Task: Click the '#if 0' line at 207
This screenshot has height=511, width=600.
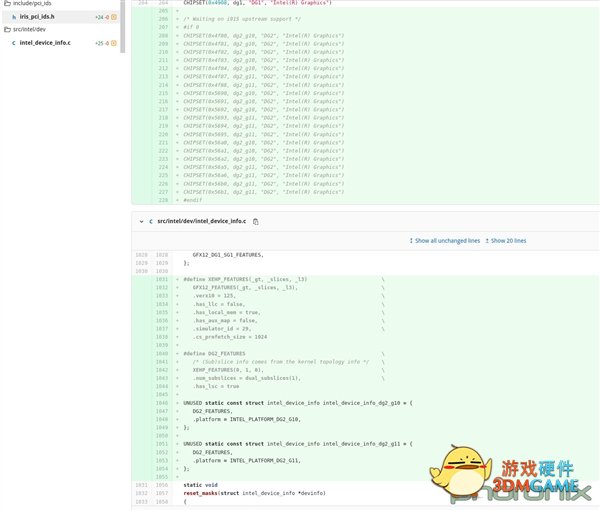Action: click(x=191, y=27)
